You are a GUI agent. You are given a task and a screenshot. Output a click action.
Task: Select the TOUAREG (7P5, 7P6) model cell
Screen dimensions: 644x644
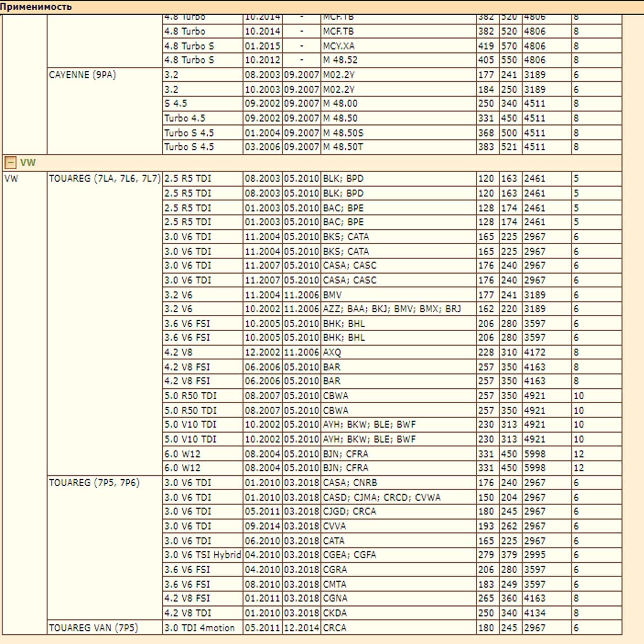[94, 483]
